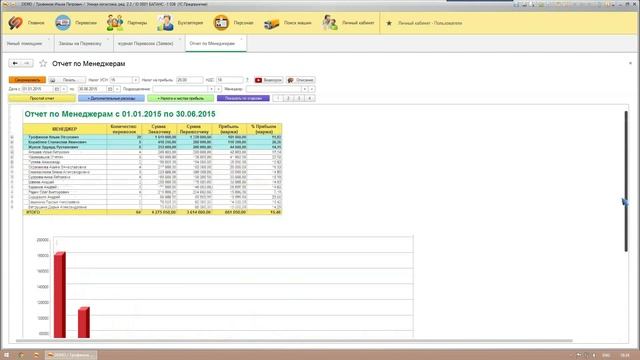Click the question mark help icon
Viewport: 640px width, 360px height.
pyautogui.click(x=247, y=80)
